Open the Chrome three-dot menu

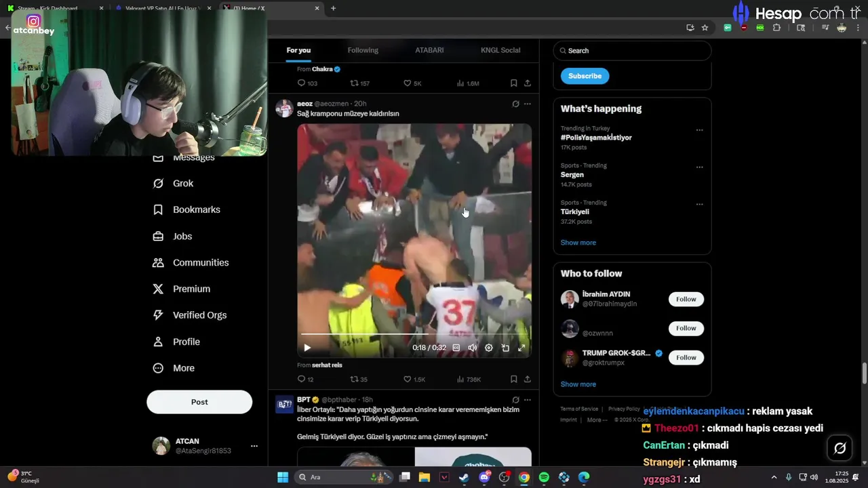(x=856, y=28)
